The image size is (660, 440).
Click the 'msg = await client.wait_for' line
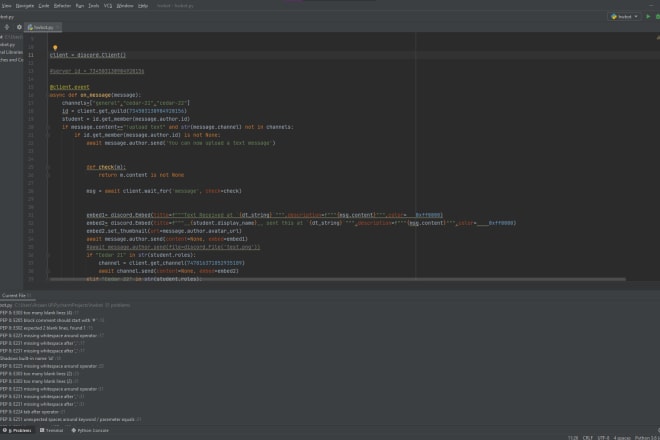(164, 191)
